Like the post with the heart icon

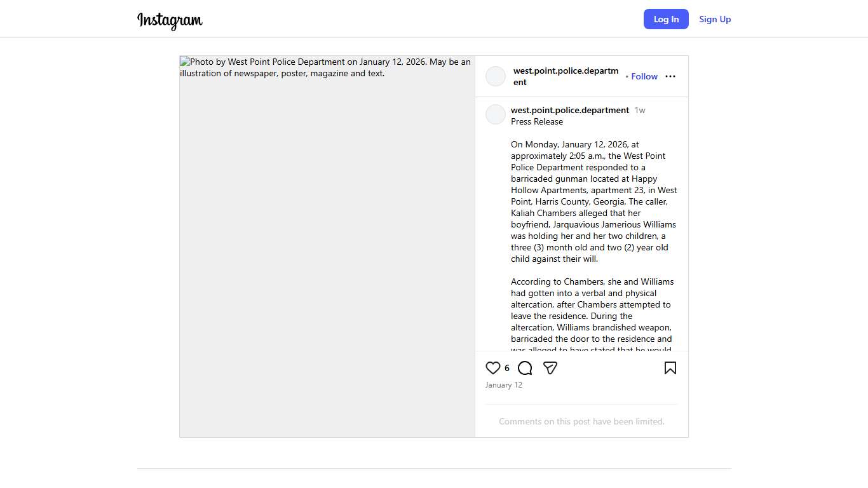coord(493,368)
